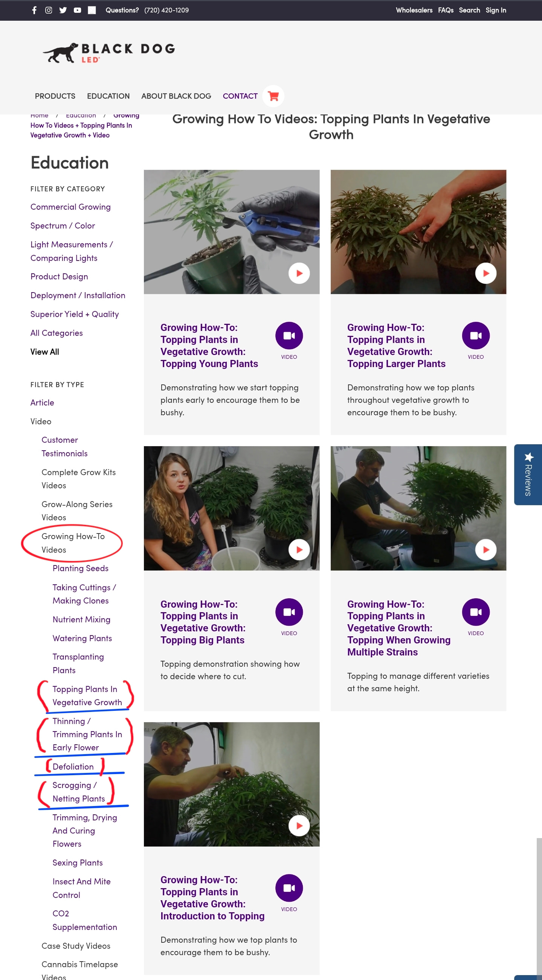The image size is (542, 980).
Task: Play the Topping Larger Plants video
Action: coord(486,273)
